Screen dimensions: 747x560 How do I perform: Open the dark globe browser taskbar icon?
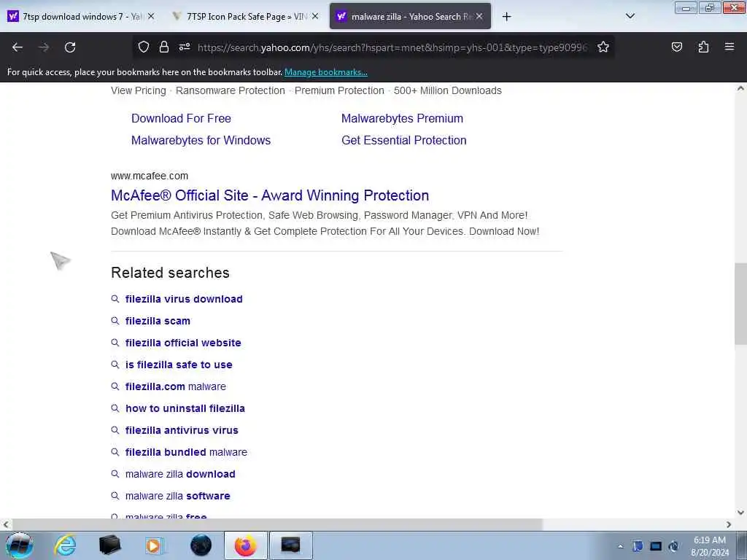tap(201, 545)
